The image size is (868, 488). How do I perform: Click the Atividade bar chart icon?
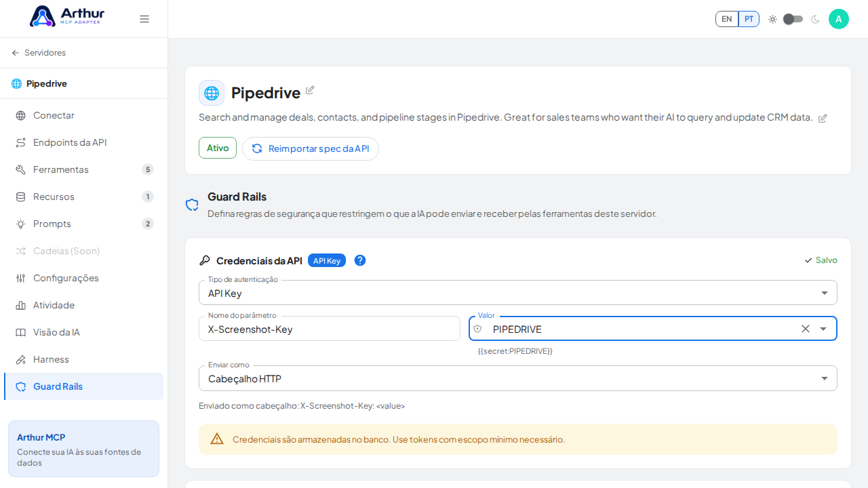click(21, 305)
